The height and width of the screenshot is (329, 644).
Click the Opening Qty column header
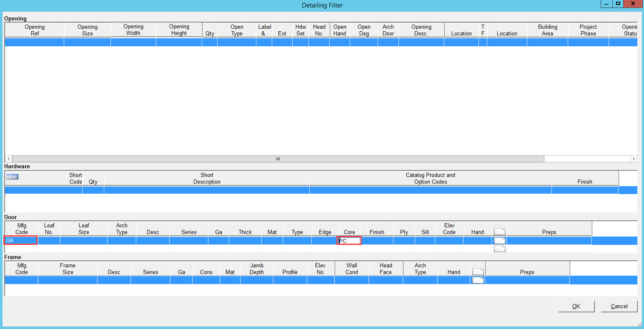point(210,30)
